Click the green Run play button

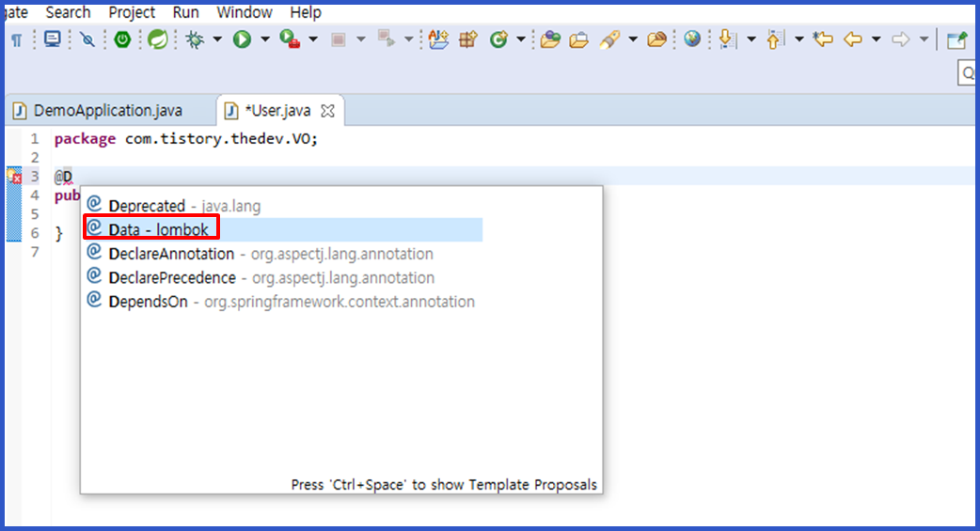click(x=242, y=40)
